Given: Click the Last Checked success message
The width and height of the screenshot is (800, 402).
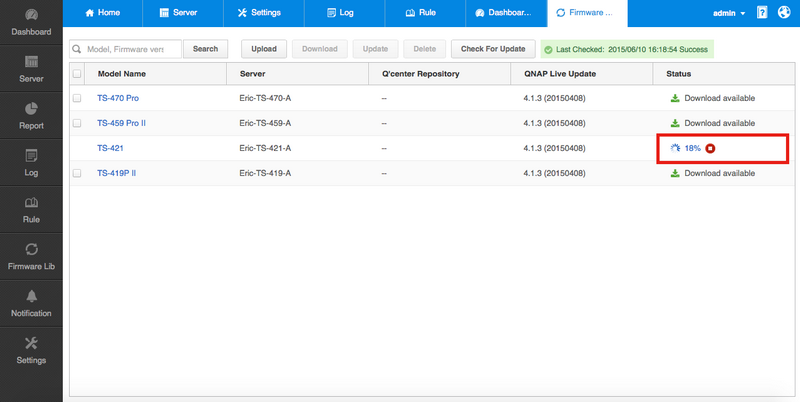Looking at the screenshot, I should click(627, 49).
